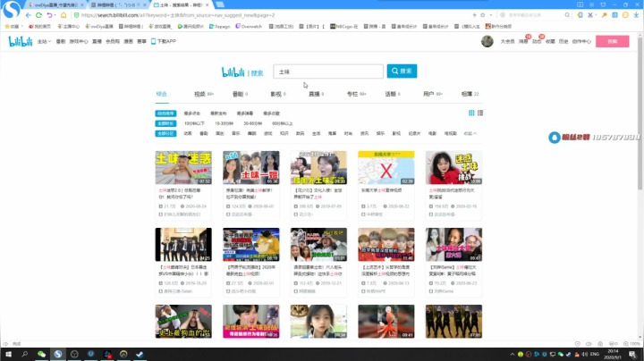Bookmark this page with the star icon

click(483, 15)
